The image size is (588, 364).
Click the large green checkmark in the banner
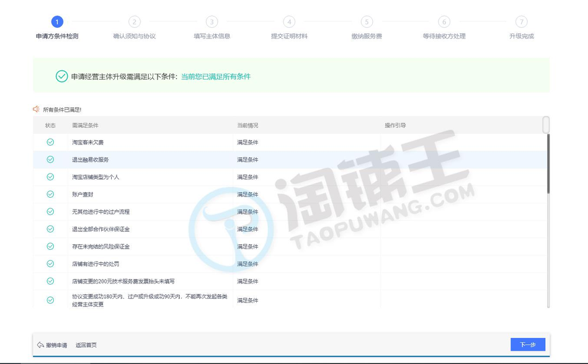click(x=61, y=76)
